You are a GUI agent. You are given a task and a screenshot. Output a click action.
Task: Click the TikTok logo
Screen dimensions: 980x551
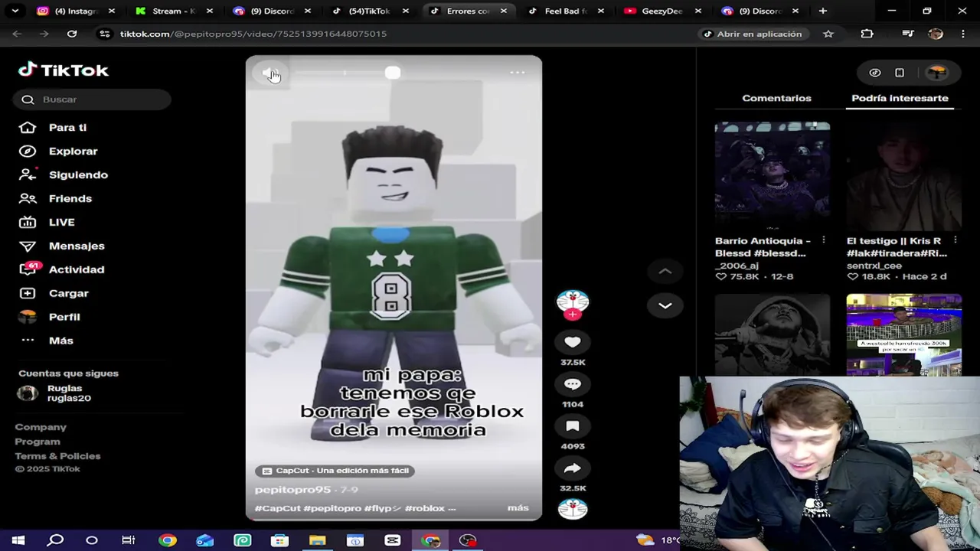point(64,70)
